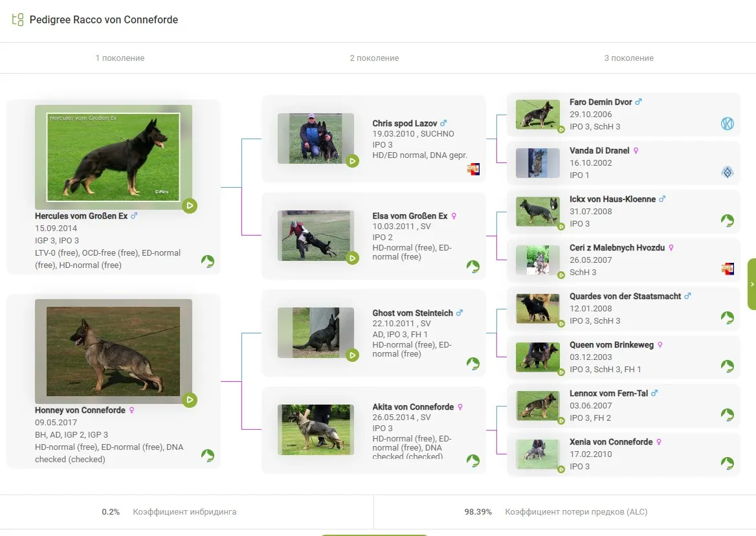Open Ghost vom Steinteich profile link
This screenshot has width=756, height=536.
(412, 313)
